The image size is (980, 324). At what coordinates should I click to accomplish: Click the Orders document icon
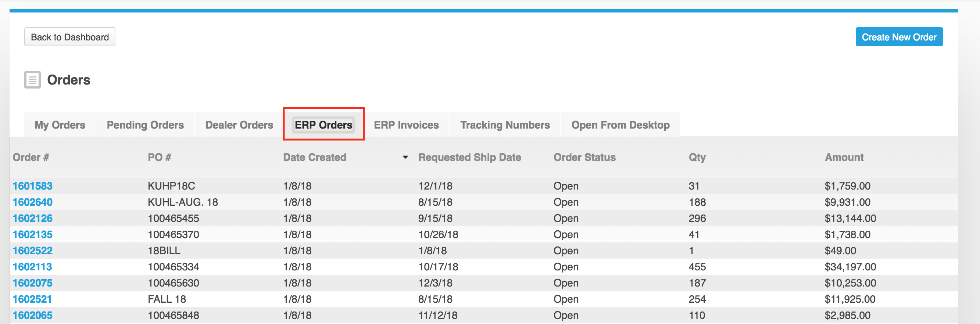[32, 80]
